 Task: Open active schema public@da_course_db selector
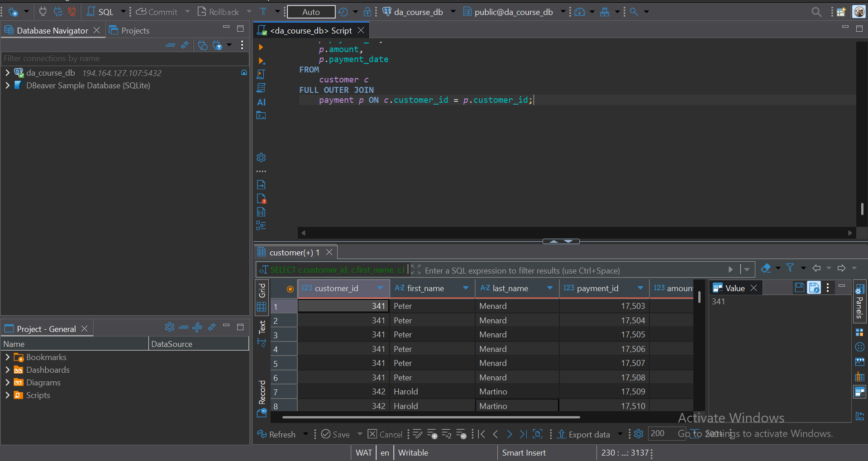(514, 12)
